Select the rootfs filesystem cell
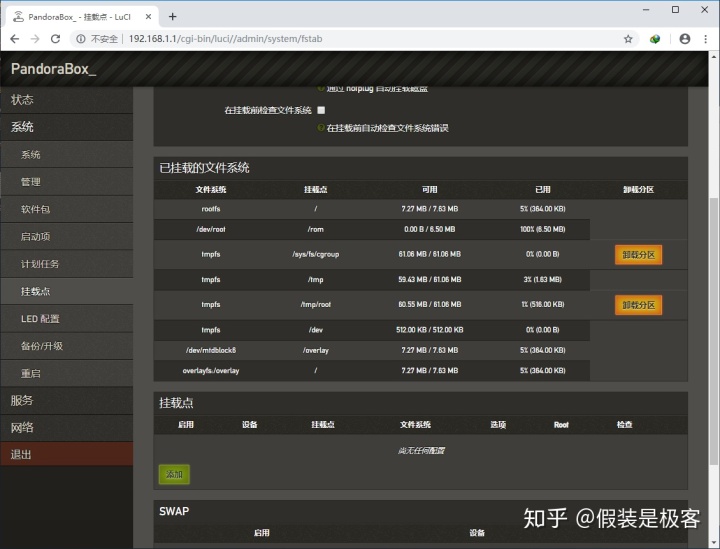The image size is (720, 549). pos(211,209)
